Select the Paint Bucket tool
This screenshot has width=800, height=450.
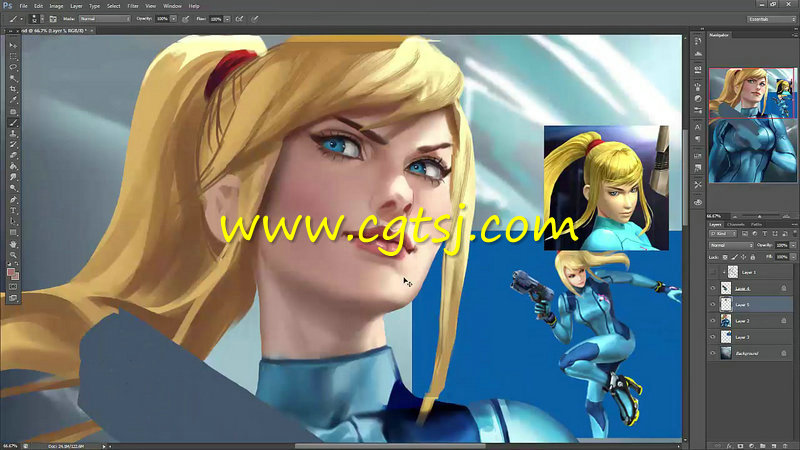[13, 166]
